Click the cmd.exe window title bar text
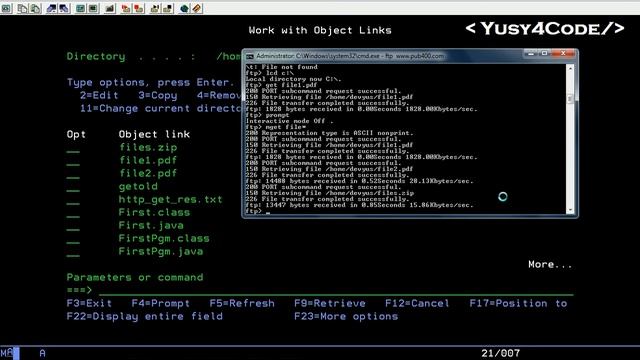640x360 pixels. tap(350, 56)
